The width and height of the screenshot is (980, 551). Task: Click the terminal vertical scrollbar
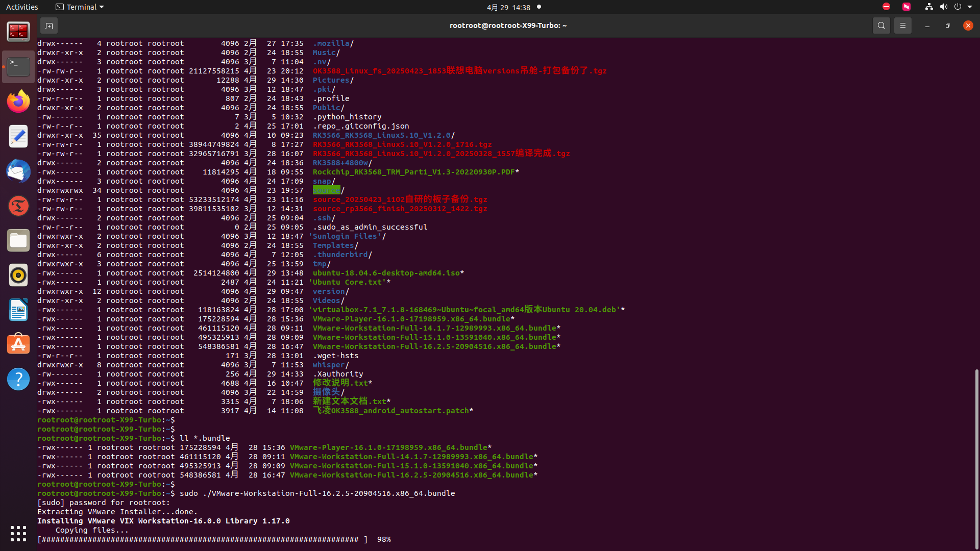click(976, 459)
